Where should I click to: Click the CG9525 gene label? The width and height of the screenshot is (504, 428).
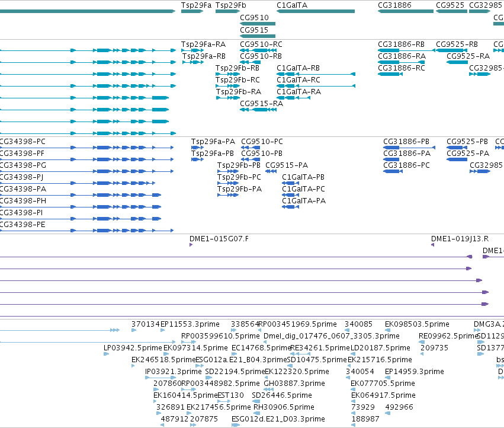450,5
